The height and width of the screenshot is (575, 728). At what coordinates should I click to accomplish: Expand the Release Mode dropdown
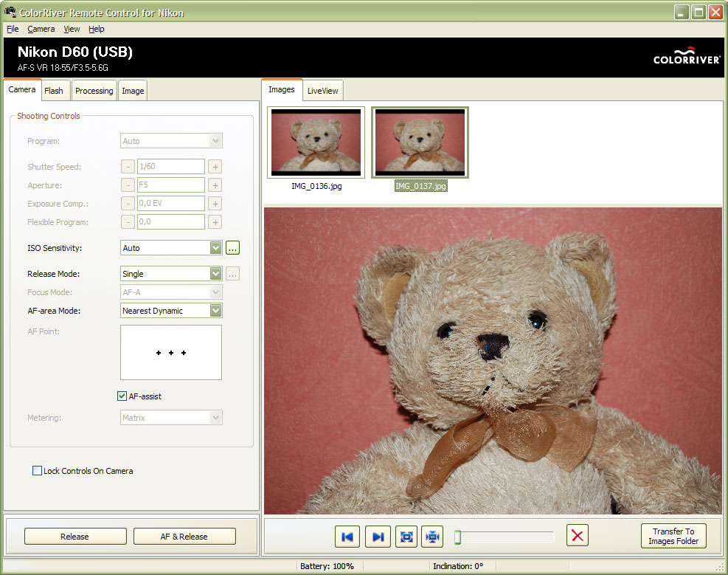tap(171, 274)
